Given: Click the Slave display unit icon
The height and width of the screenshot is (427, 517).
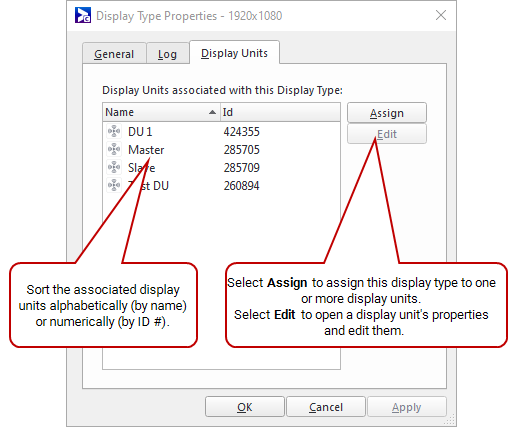Looking at the screenshot, I should [x=114, y=167].
